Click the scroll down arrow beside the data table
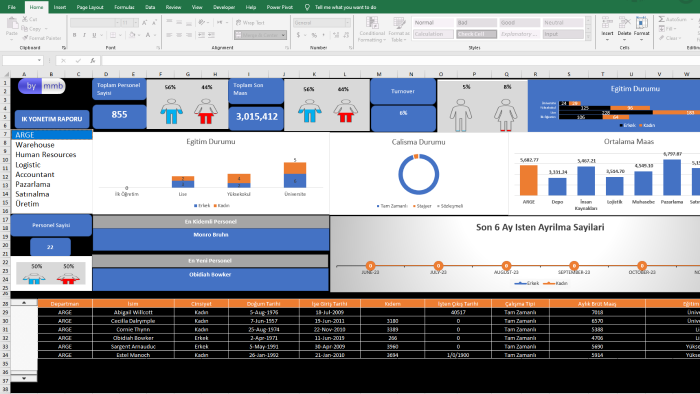Image resolution: width=700 pixels, height=394 pixels. pos(24,378)
